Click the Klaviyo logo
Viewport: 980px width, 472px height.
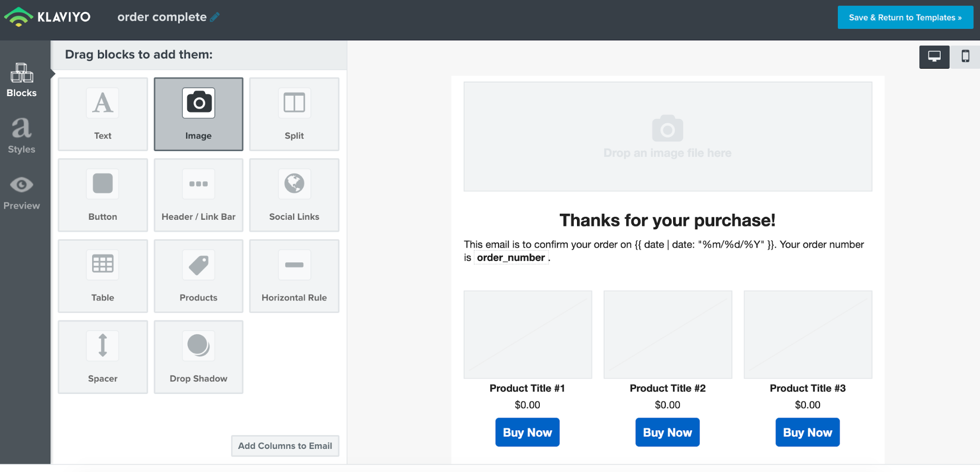pyautogui.click(x=47, y=17)
